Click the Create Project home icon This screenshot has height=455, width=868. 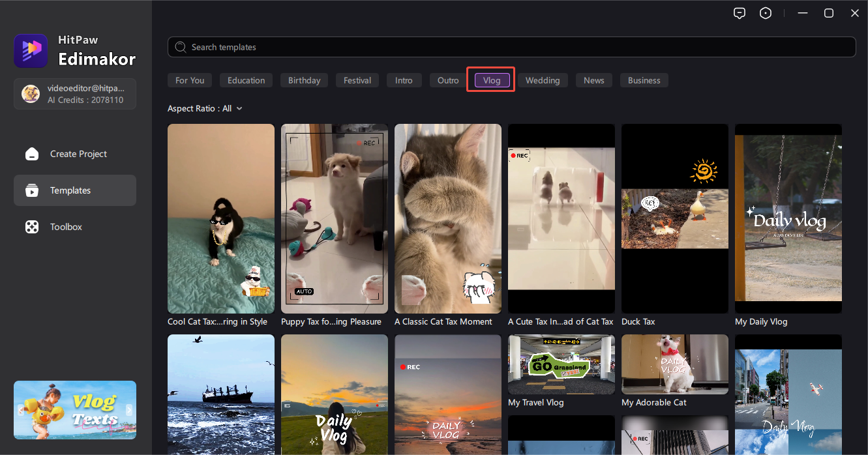point(31,154)
